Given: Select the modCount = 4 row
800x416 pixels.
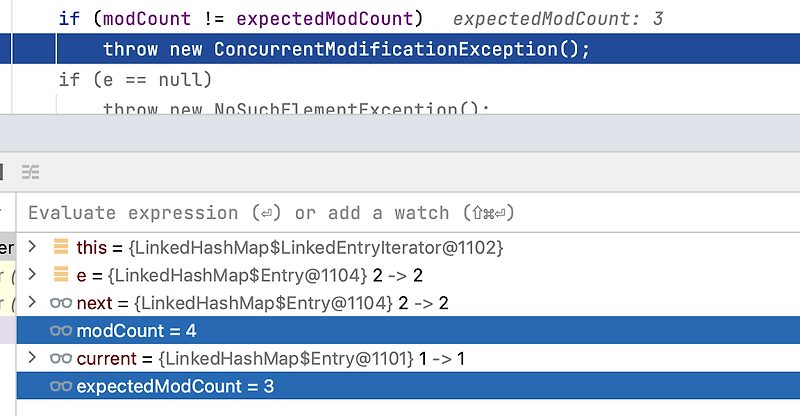Looking at the screenshot, I should pyautogui.click(x=408, y=330).
